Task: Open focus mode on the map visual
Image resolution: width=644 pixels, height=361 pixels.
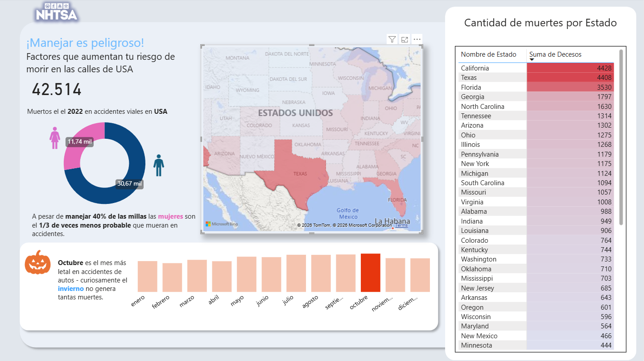Action: tap(405, 39)
